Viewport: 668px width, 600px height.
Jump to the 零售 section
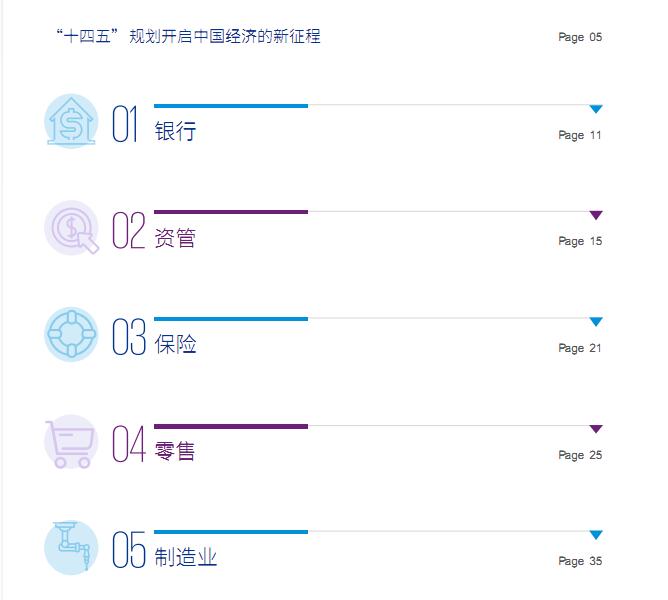[176, 451]
